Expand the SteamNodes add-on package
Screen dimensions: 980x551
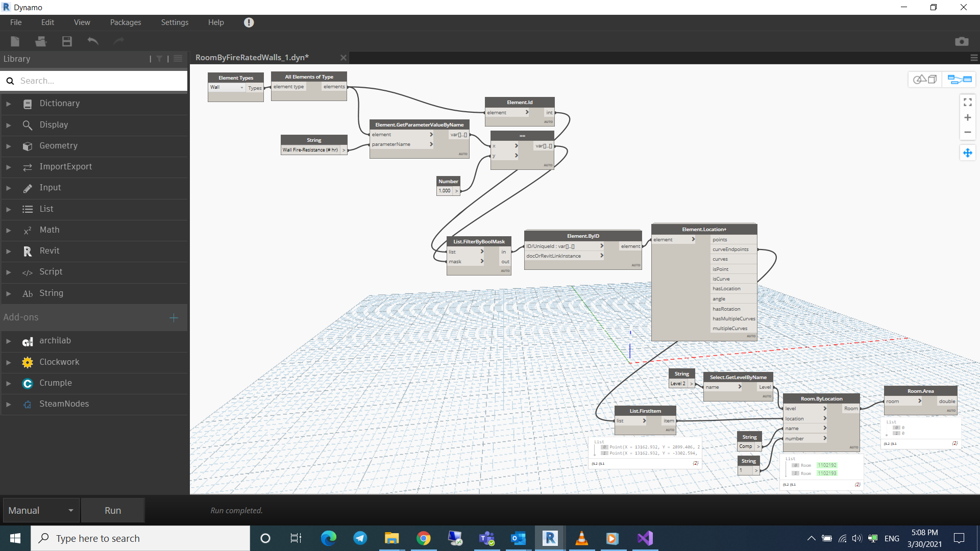click(8, 404)
